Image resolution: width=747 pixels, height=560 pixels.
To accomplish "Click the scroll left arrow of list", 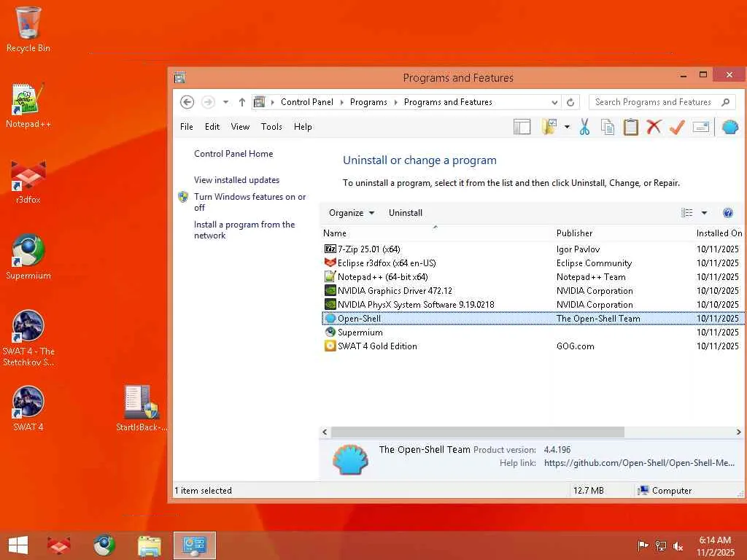I will click(x=325, y=432).
